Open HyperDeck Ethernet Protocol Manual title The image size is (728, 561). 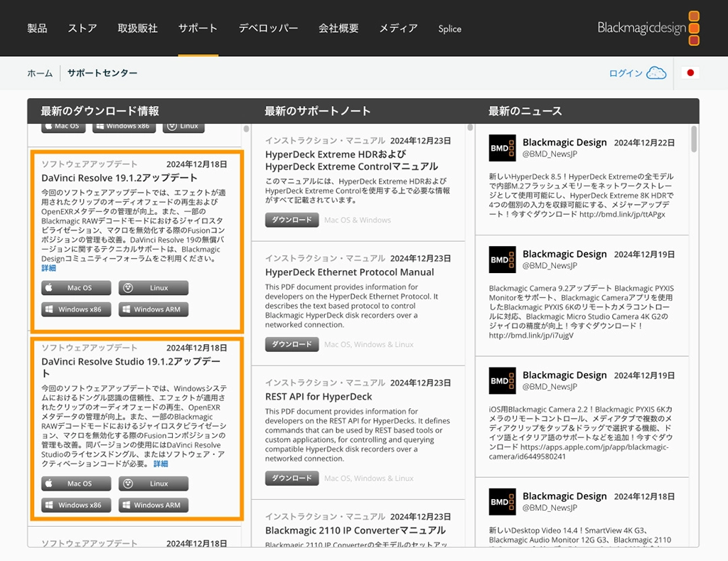pyautogui.click(x=350, y=272)
